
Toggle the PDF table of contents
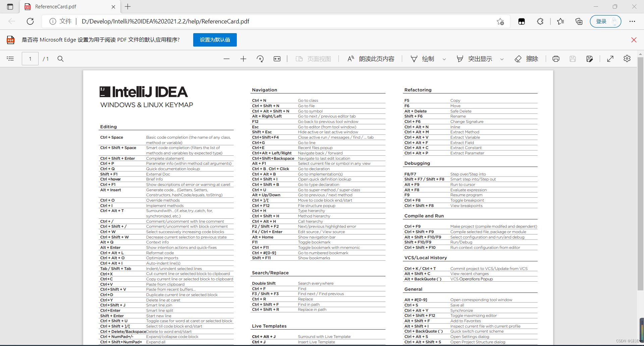[x=10, y=59]
